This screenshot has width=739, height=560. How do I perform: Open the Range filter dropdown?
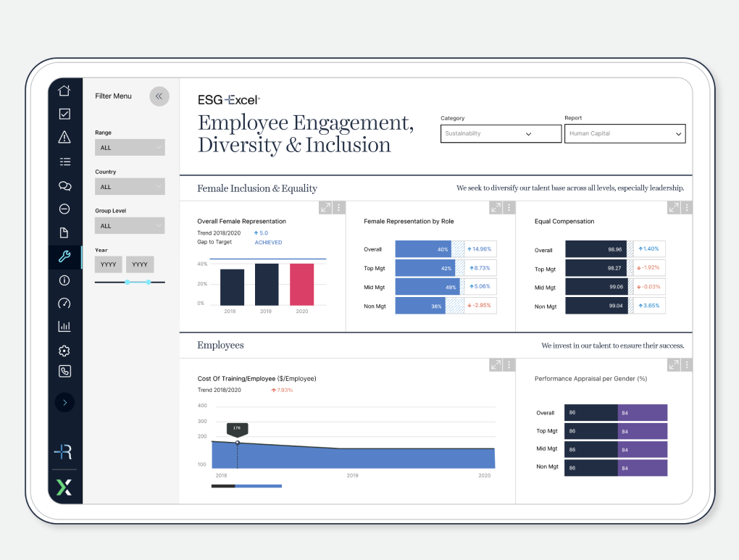pos(130,148)
